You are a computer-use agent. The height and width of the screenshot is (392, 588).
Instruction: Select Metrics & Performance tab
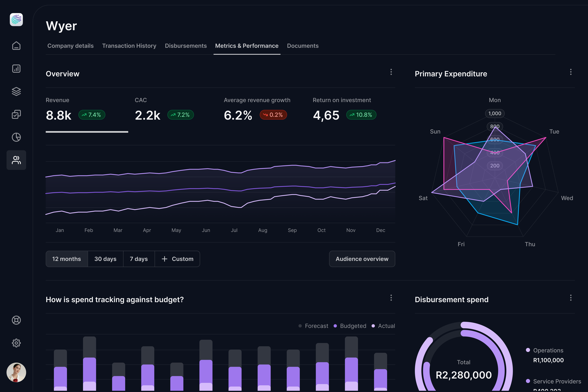(247, 46)
